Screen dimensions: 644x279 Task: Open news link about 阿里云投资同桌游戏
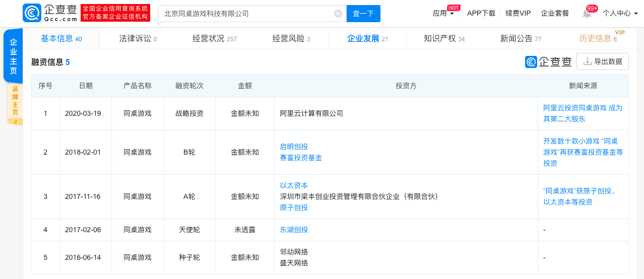(583, 113)
